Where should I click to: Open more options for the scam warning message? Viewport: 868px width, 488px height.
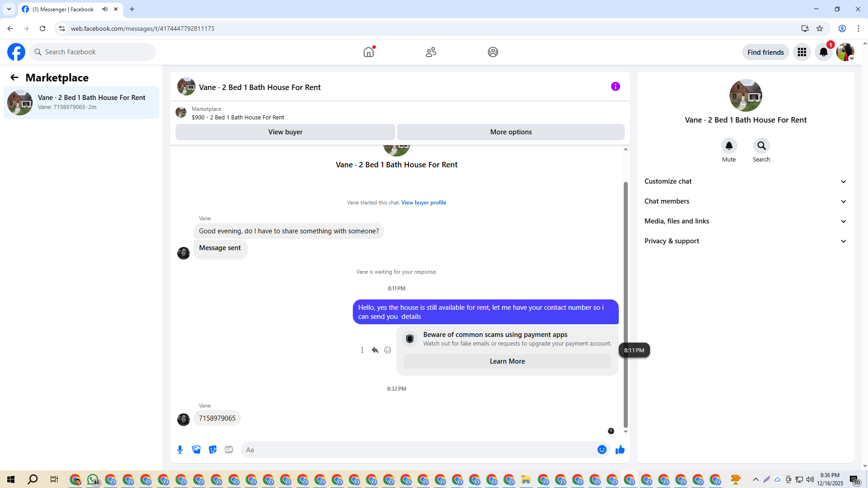pos(362,350)
